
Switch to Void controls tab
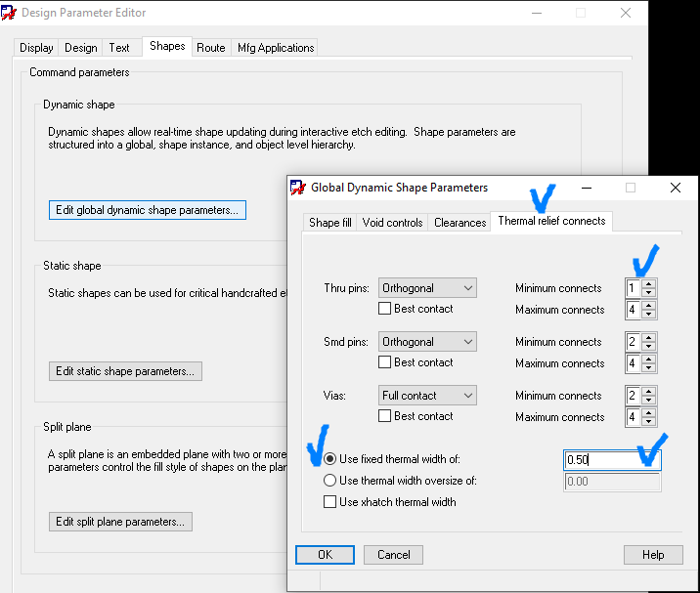point(392,222)
